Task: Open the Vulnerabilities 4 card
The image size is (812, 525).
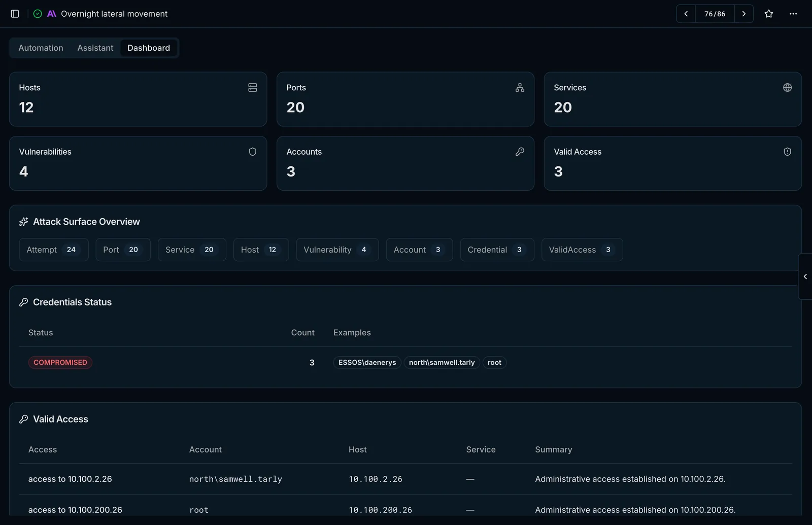Action: [138, 163]
